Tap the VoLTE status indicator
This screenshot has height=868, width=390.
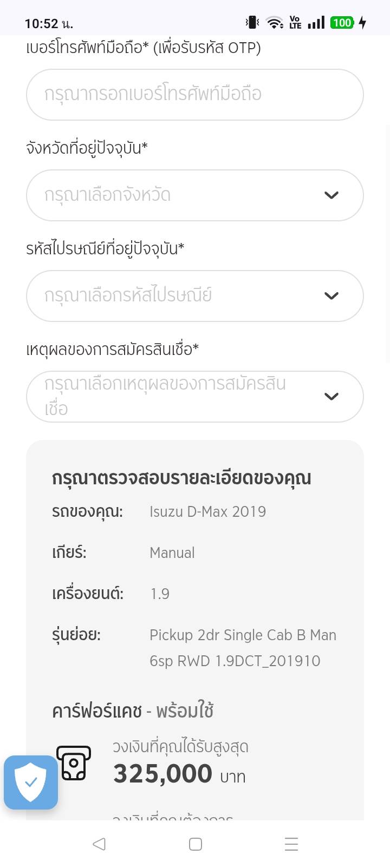[295, 23]
